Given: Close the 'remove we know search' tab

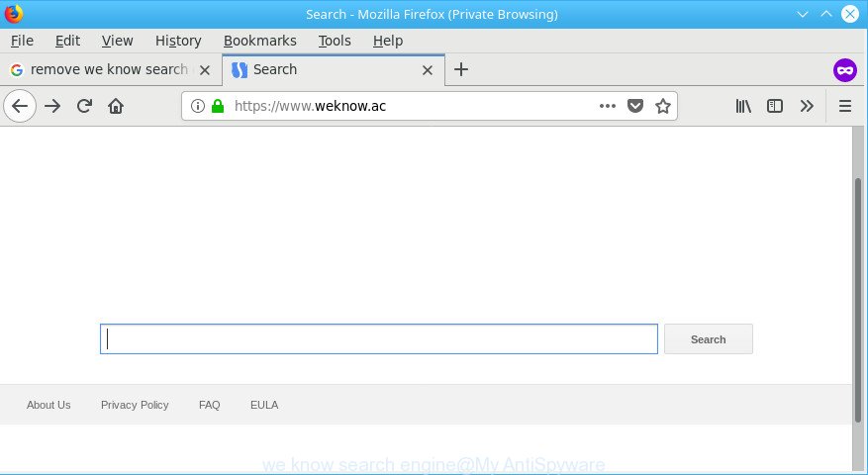Looking at the screenshot, I should 205,69.
